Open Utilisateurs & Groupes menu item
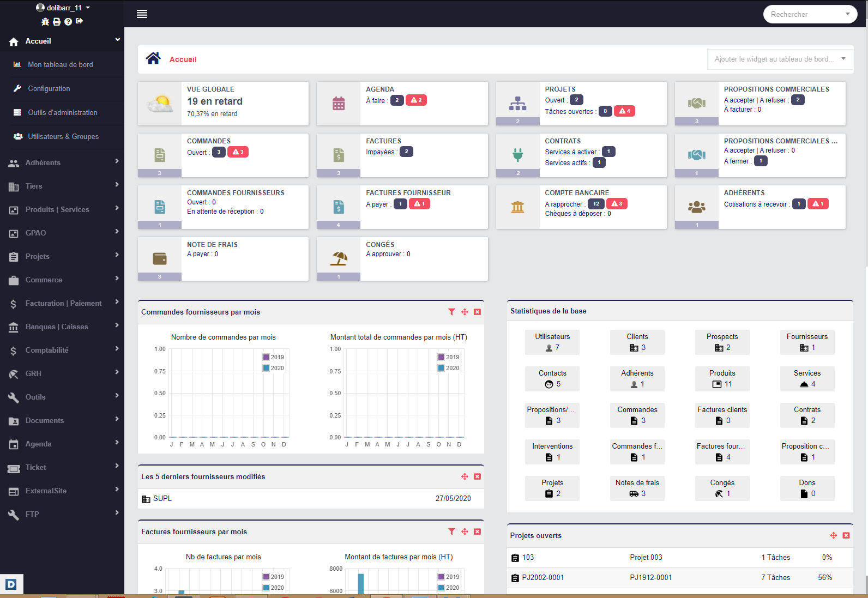This screenshot has height=598, width=868. point(63,136)
